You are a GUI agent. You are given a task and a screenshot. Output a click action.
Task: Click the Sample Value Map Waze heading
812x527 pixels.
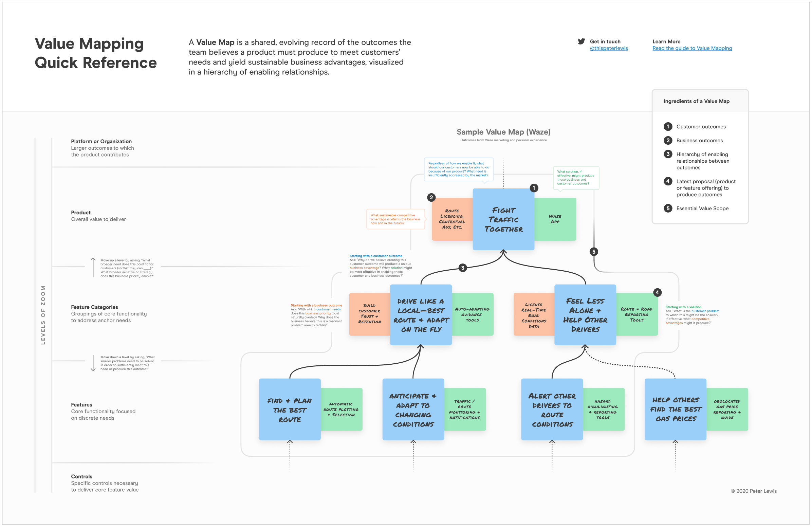[504, 132]
